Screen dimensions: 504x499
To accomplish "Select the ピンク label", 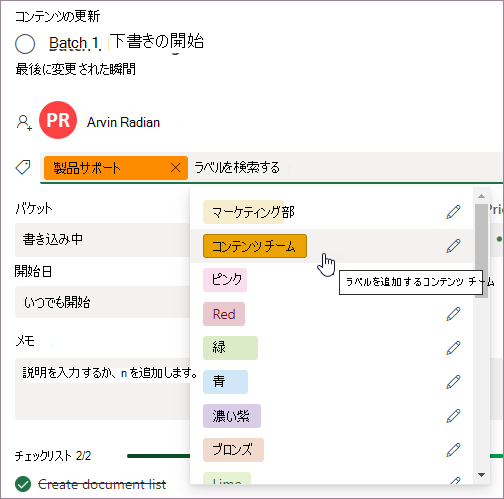I will [225, 280].
